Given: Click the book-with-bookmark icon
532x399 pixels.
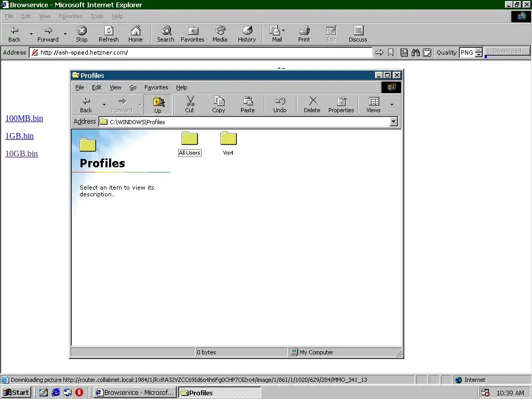Looking at the screenshot, I should click(404, 52).
